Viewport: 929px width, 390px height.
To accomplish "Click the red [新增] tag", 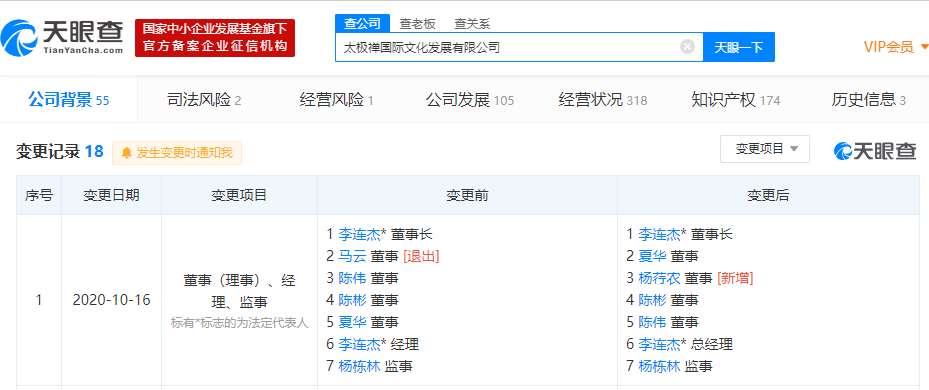I will [735, 278].
